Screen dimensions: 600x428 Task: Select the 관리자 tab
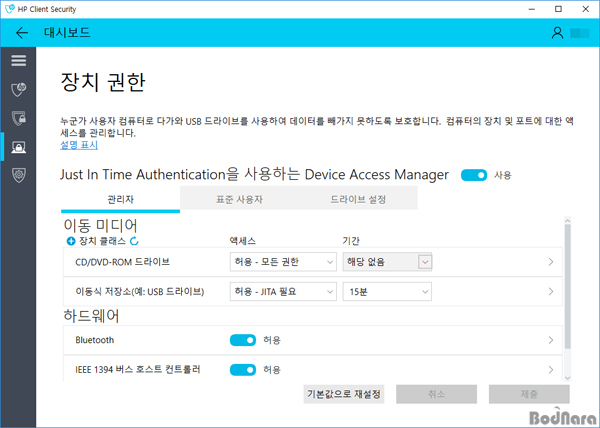121,199
